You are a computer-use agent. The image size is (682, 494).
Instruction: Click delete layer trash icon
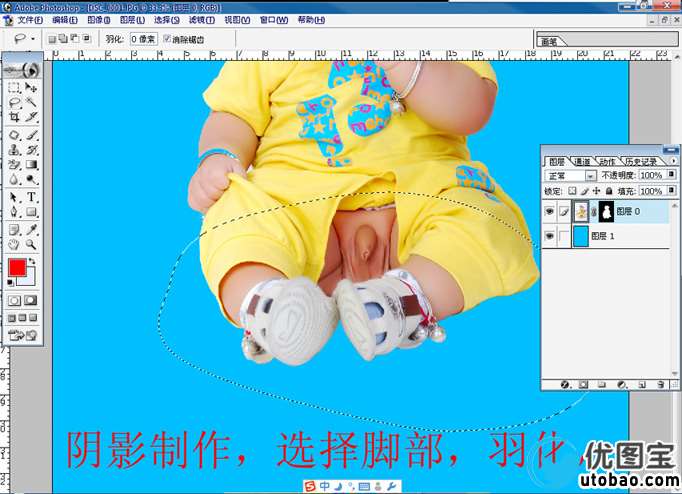[x=661, y=384]
